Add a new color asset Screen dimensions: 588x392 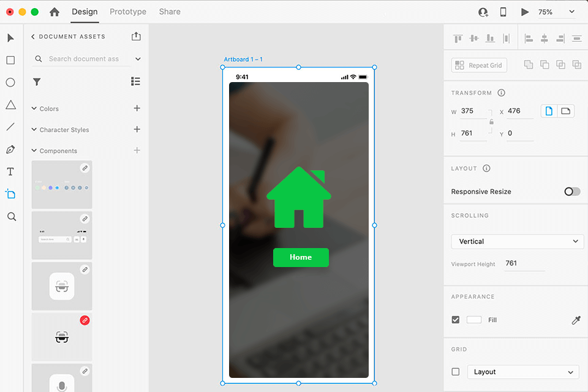137,108
